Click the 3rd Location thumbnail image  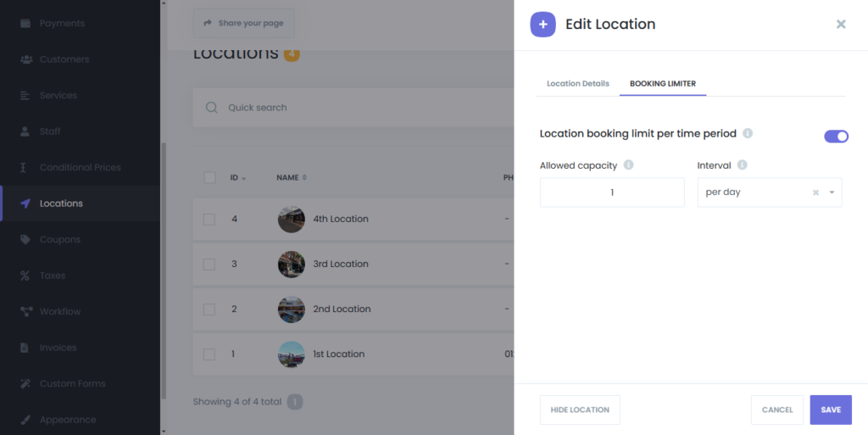[x=291, y=264]
